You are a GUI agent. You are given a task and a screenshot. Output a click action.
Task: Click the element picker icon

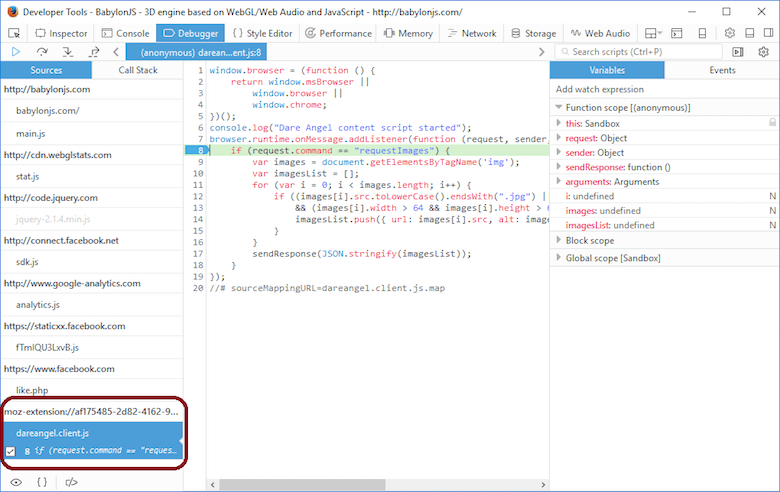tap(14, 33)
